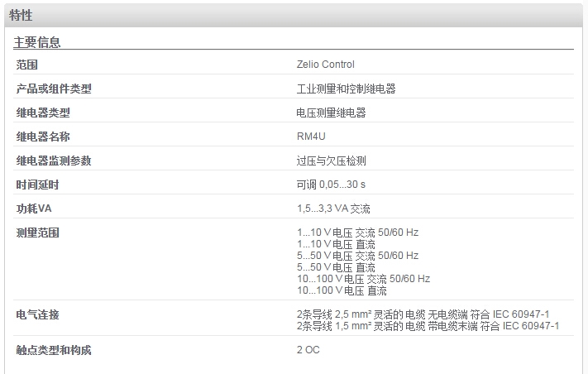Click the RM4U relay name value
Screen dimensions: 588x374
pos(311,137)
